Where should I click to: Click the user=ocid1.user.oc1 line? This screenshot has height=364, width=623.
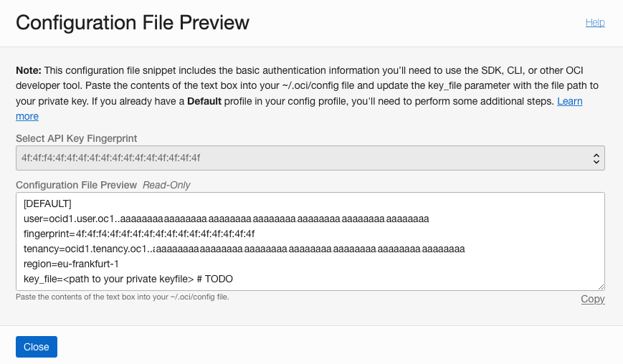coord(226,219)
